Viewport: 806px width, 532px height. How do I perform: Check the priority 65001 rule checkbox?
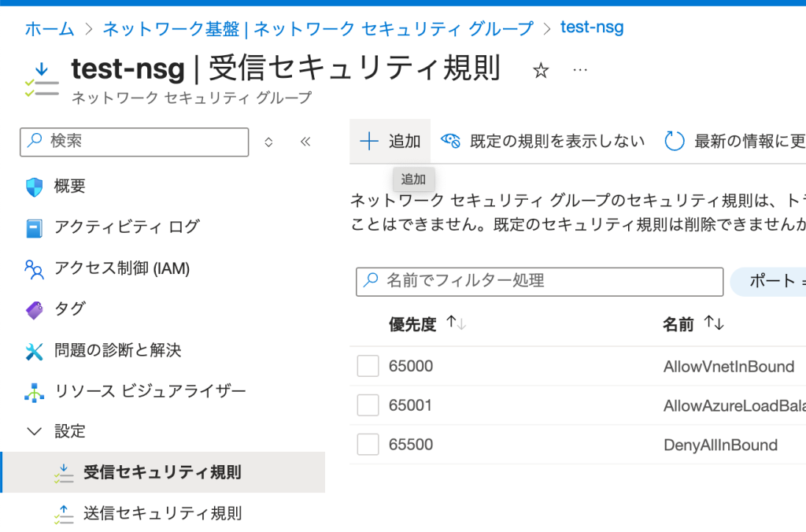(x=368, y=405)
